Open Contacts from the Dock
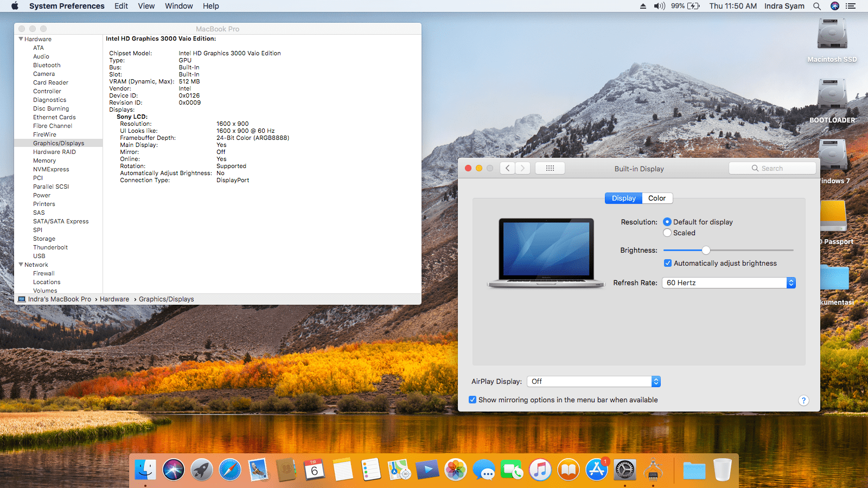The image size is (868, 488). tap(286, 470)
